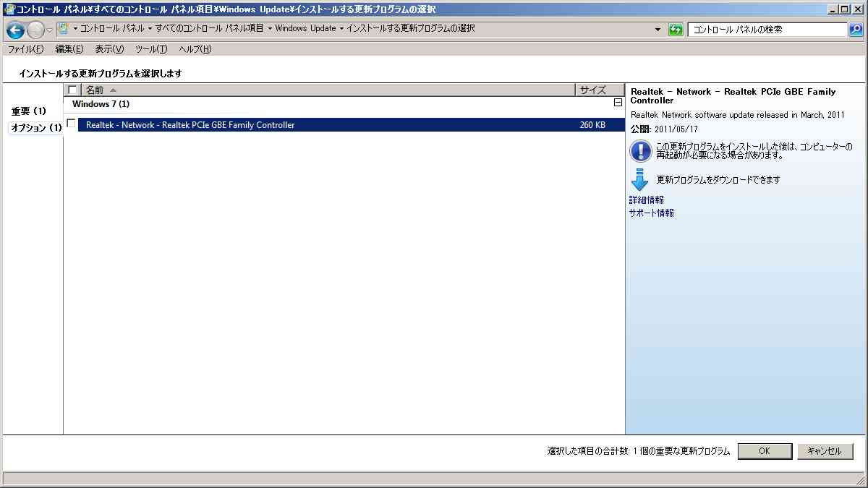This screenshot has width=868, height=488.
Task: Click the Control Panel icon in address bar
Action: [x=63, y=29]
